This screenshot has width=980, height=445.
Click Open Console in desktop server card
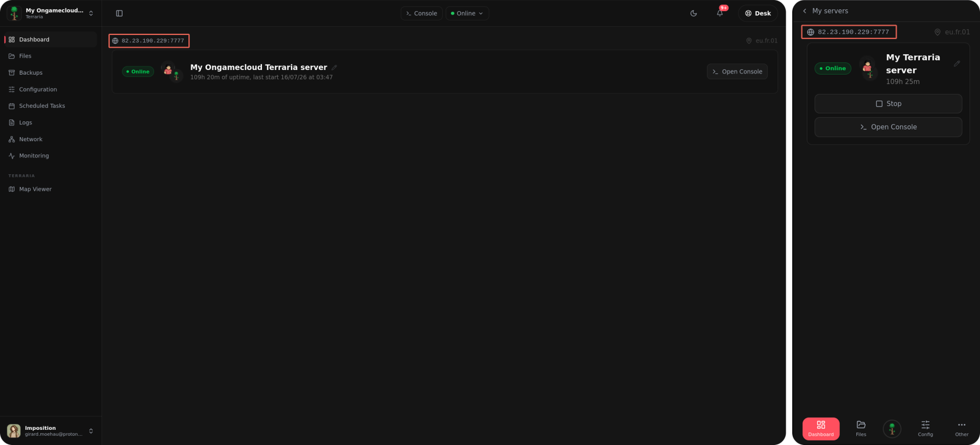(x=737, y=72)
